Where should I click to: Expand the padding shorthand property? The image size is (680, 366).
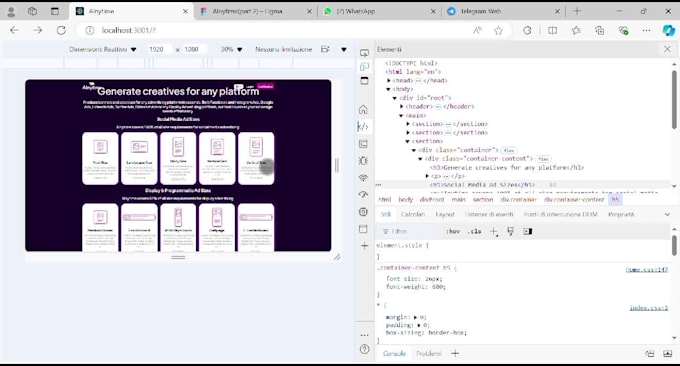(419, 325)
